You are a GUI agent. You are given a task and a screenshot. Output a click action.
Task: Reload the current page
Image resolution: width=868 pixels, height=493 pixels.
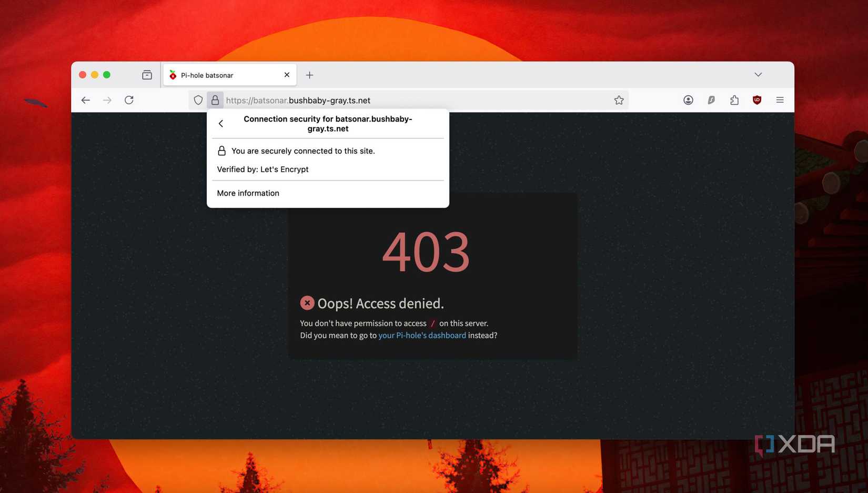pyautogui.click(x=129, y=100)
